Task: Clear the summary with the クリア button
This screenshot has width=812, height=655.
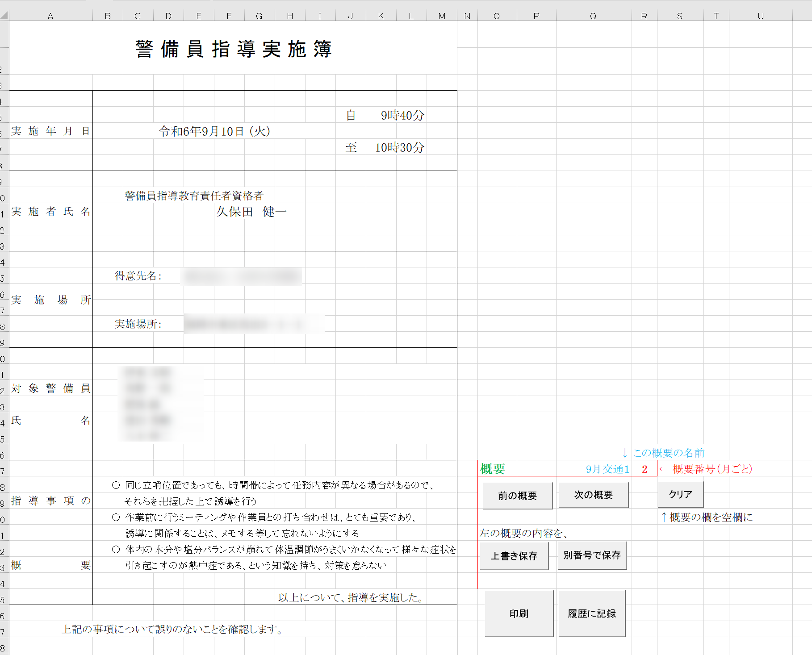Action: [x=680, y=495]
